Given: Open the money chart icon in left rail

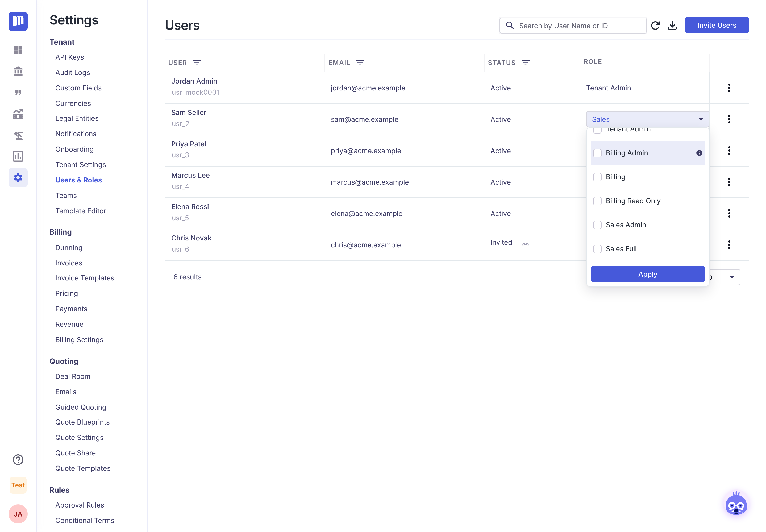Looking at the screenshot, I should 18,114.
